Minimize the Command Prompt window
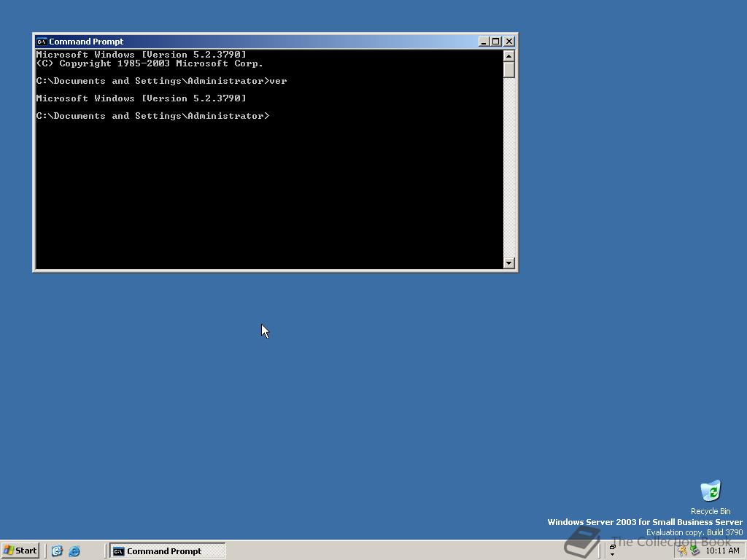The image size is (747, 560). [484, 42]
